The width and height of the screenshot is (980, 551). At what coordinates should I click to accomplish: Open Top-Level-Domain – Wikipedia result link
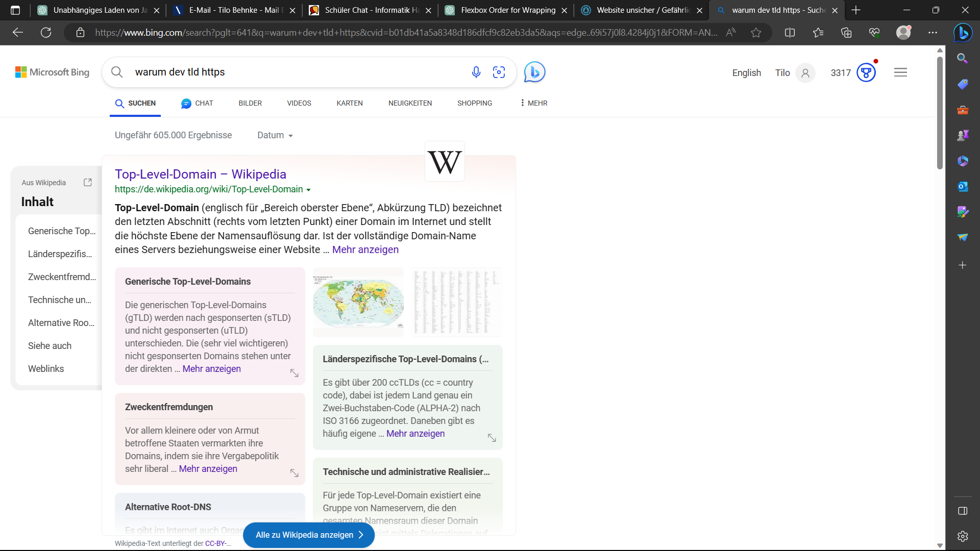tap(200, 174)
